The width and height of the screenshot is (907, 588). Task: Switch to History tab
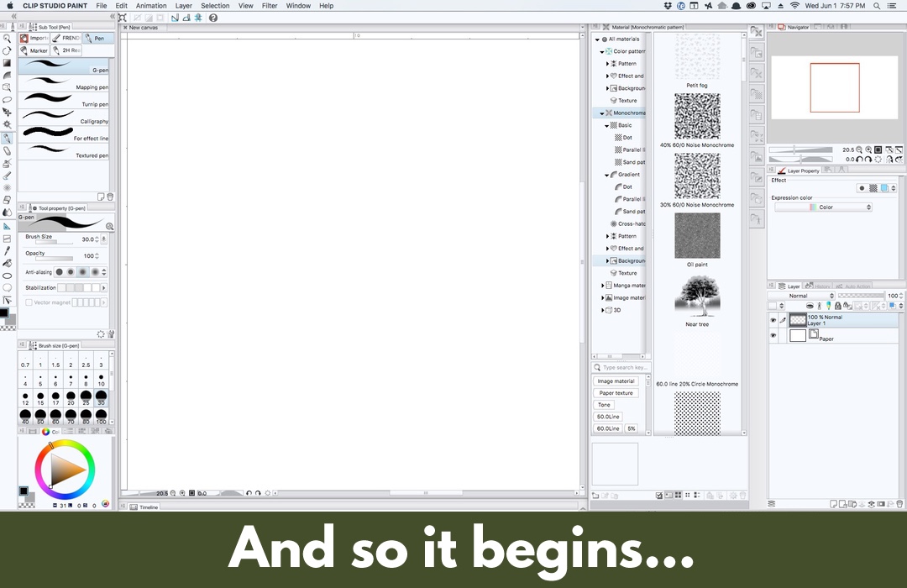pyautogui.click(x=818, y=286)
